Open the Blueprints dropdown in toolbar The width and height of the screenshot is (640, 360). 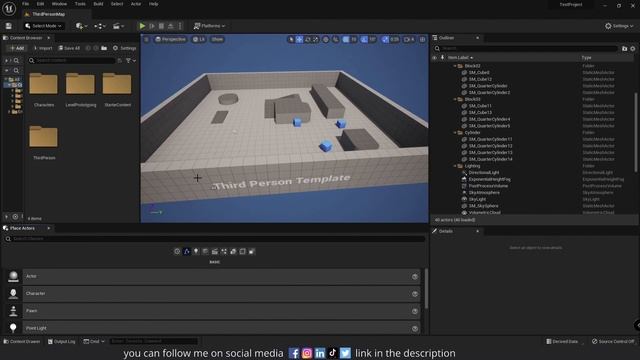100,26
